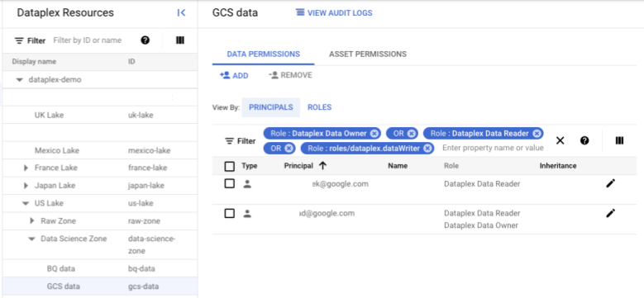Focus the Enter property name or value field
This screenshot has height=298, width=644.
[493, 148]
